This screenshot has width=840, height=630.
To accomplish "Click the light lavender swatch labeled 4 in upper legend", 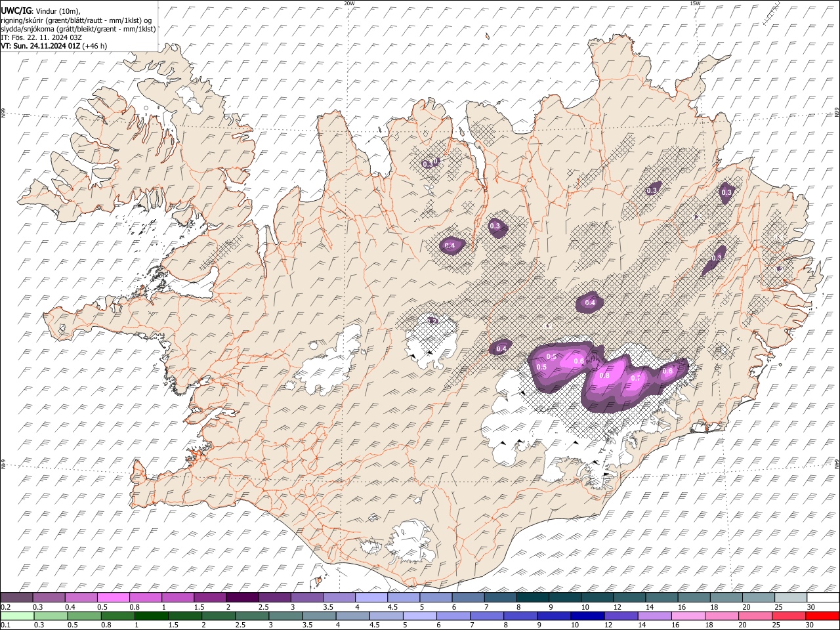I will click(371, 598).
